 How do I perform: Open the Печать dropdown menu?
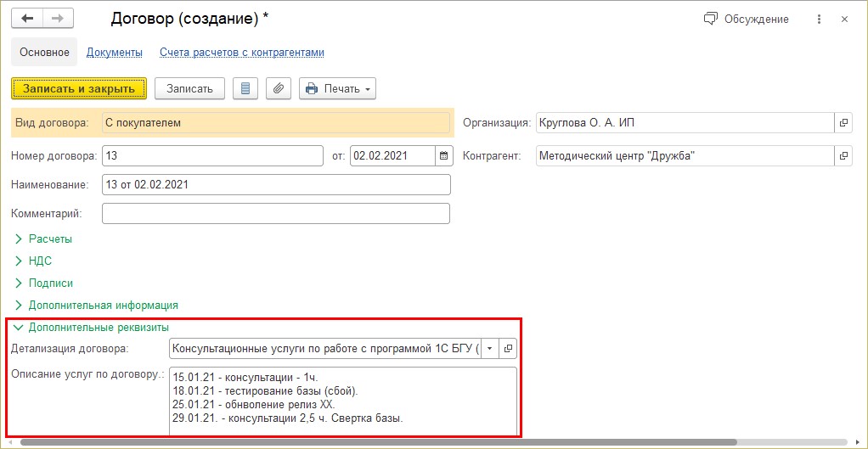pyautogui.click(x=337, y=88)
